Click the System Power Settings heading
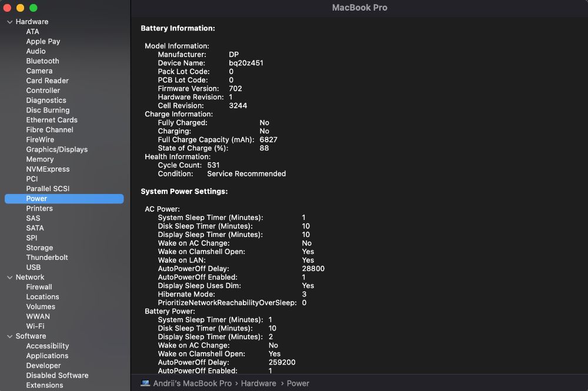The height and width of the screenshot is (391, 588). (184, 191)
